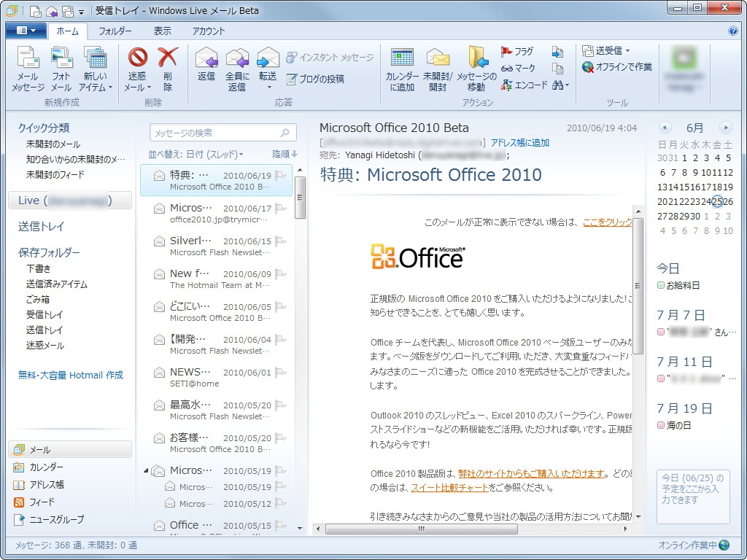Forward the message (転送)

point(268,69)
